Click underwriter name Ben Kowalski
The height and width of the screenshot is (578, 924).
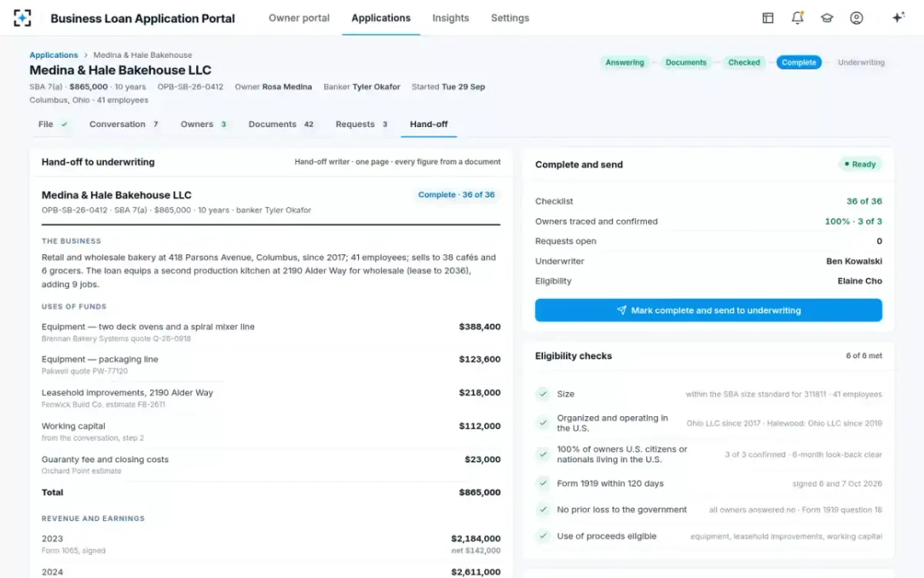coord(854,261)
